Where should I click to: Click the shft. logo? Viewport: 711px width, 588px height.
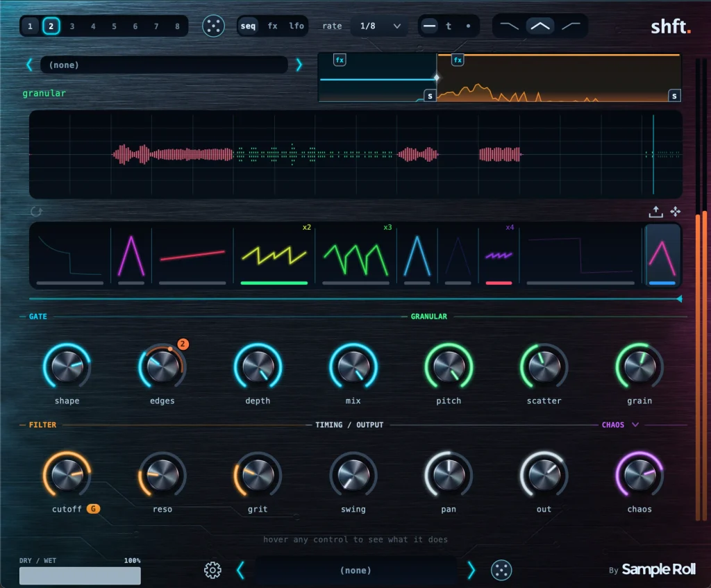click(x=671, y=27)
